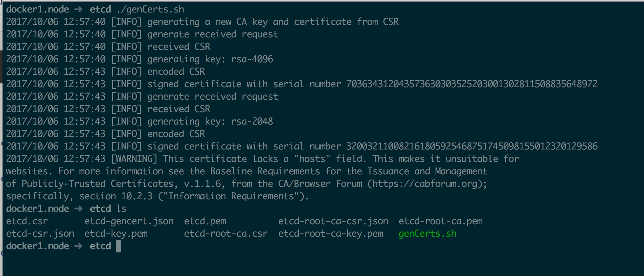Click the ./genCerts.sh command text
The width and height of the screenshot is (644, 276).
150,10
